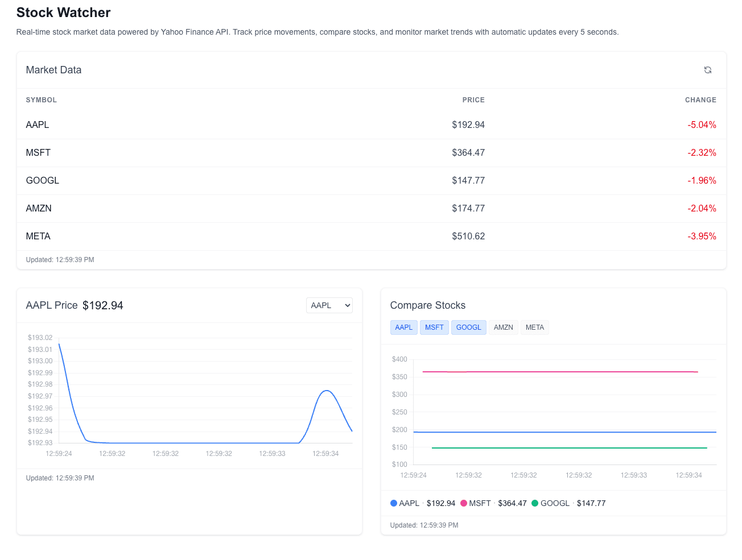Click the CHANGE column header
Viewport: 742px width, 560px height.
click(x=700, y=100)
